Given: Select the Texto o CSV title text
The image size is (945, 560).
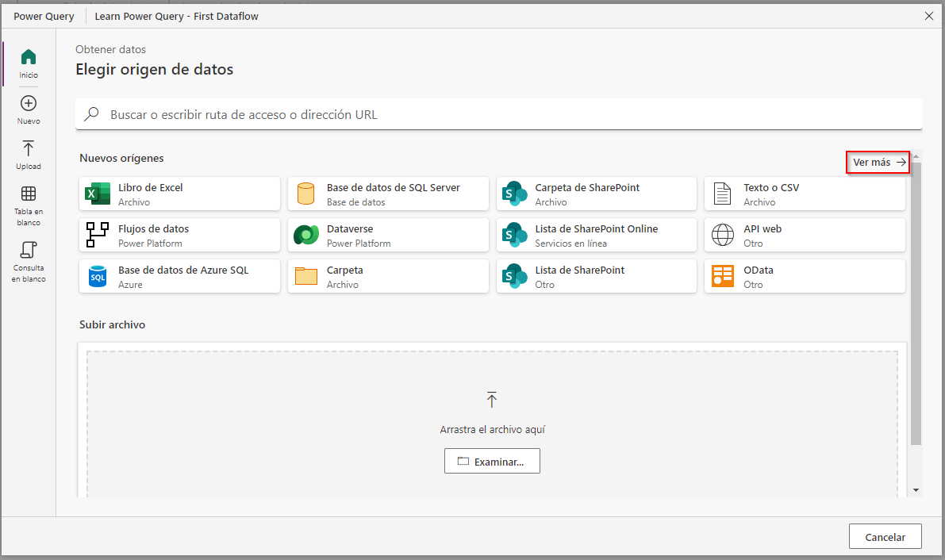Looking at the screenshot, I should click(770, 187).
